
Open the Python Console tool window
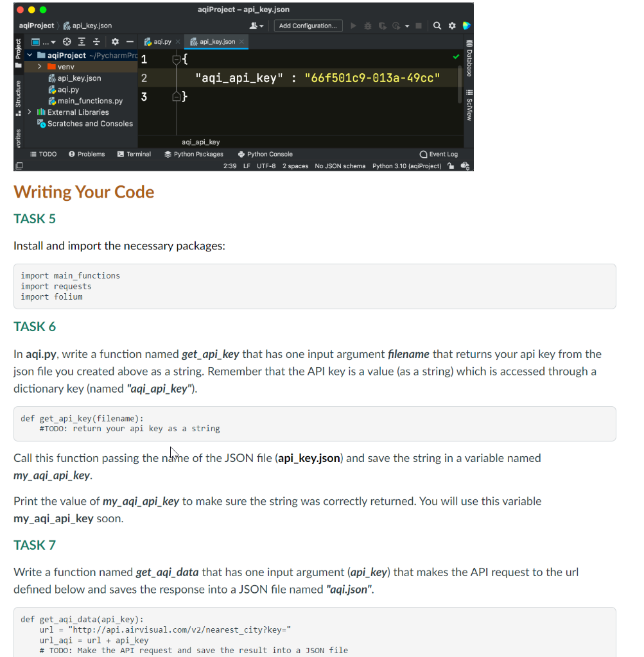265,154
